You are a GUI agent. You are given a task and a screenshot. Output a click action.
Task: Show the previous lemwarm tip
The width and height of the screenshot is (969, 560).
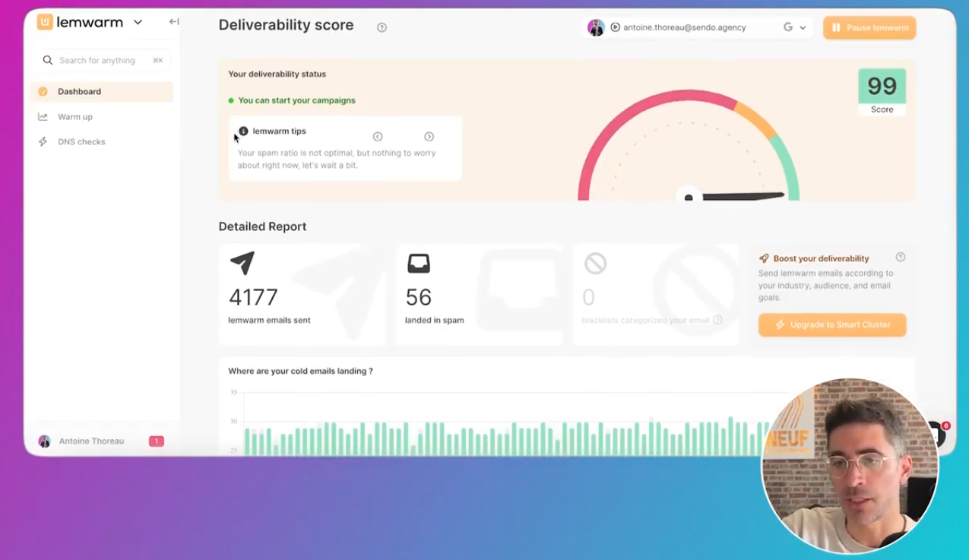pos(378,137)
